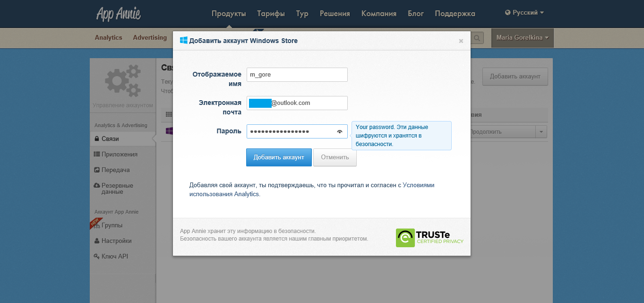
Task: Click the Windows logo in dialog title
Action: (x=184, y=40)
